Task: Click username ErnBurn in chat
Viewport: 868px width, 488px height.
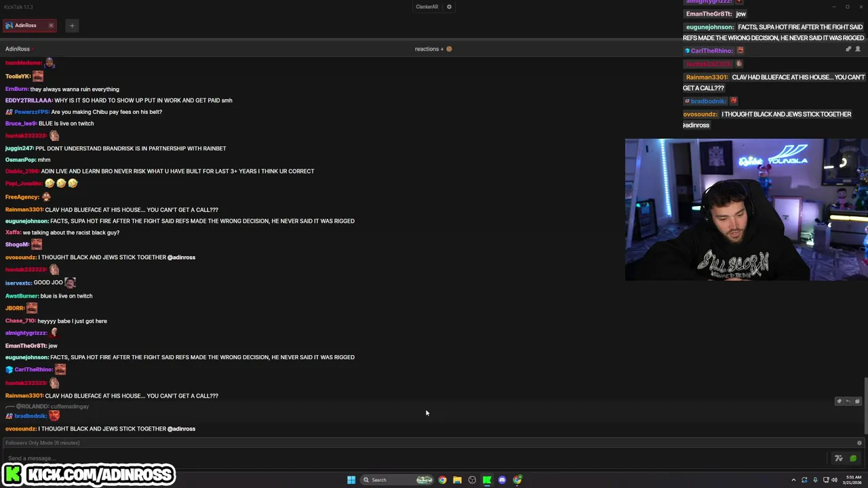Action: [x=16, y=89]
